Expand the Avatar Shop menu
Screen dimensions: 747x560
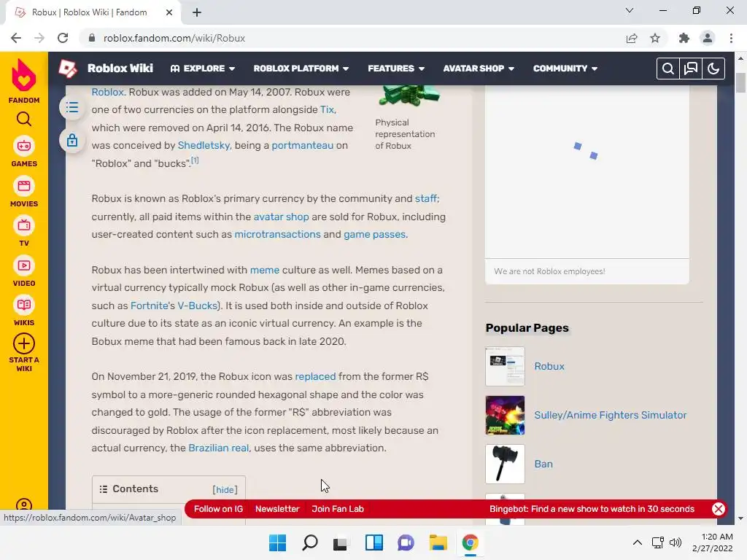(479, 69)
